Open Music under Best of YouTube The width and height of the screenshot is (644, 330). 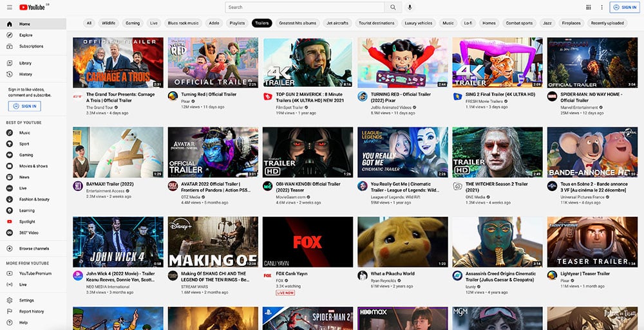click(33, 133)
